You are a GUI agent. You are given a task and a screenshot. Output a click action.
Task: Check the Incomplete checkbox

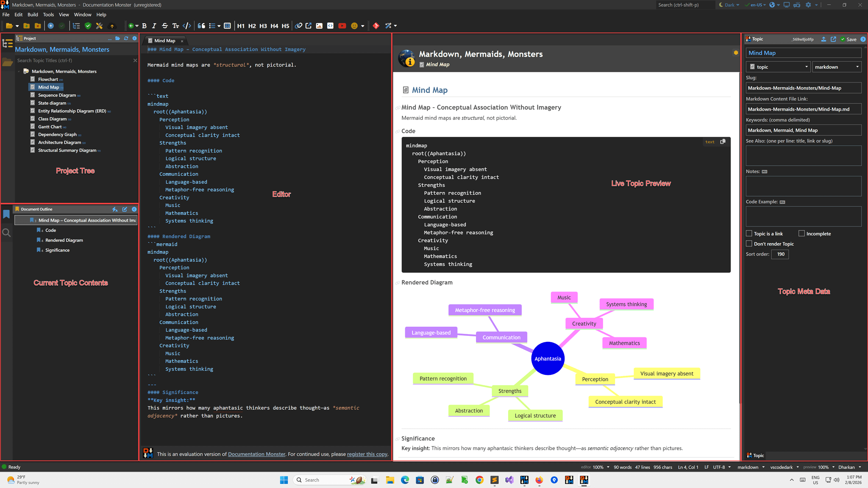[801, 233]
